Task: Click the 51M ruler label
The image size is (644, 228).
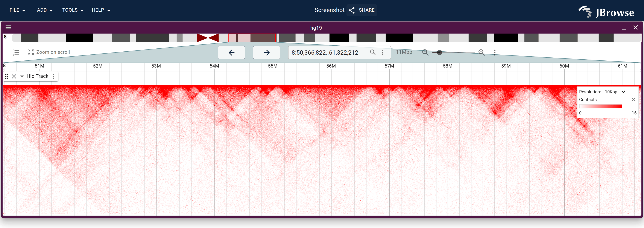Action: point(39,66)
